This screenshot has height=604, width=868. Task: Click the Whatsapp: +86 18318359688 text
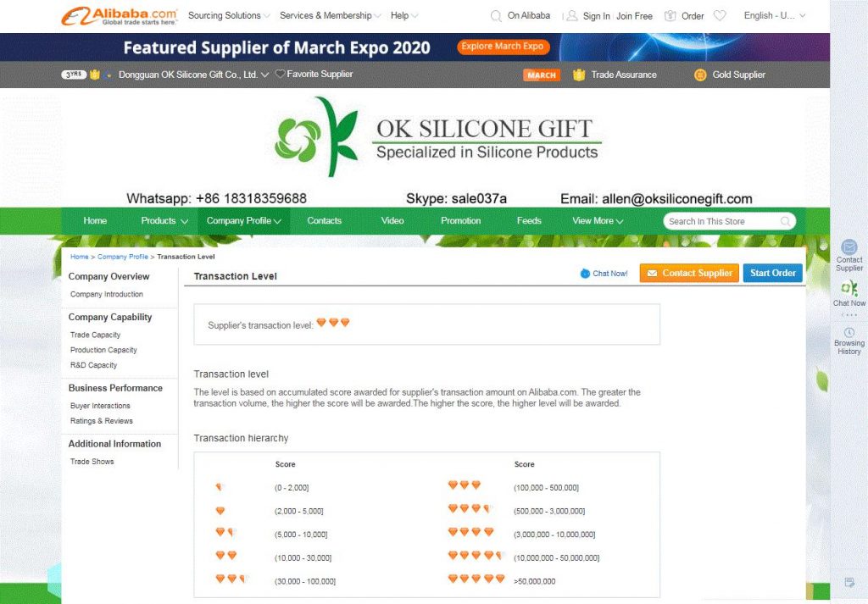click(216, 198)
